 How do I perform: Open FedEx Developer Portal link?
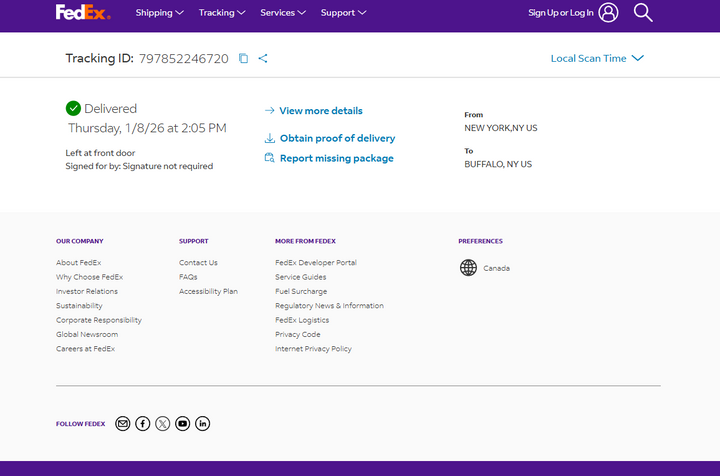pyautogui.click(x=316, y=263)
